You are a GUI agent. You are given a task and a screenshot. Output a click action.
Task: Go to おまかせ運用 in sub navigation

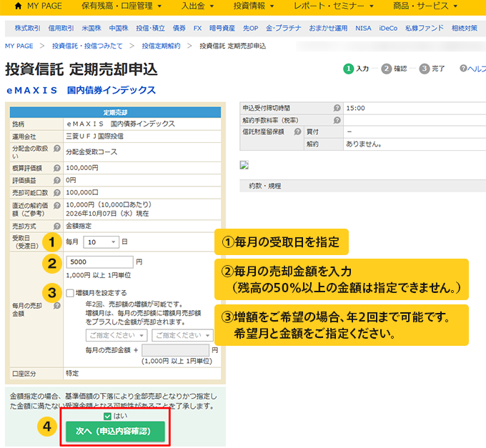pos(328,28)
